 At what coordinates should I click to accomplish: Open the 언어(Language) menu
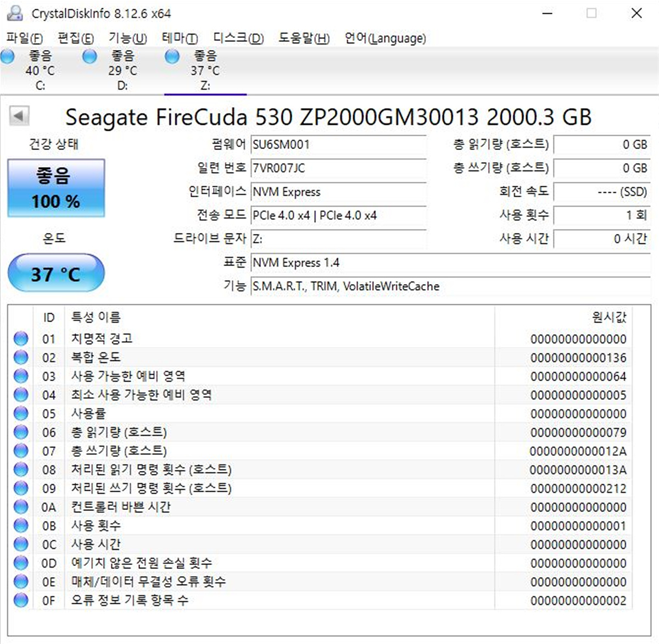tap(385, 38)
